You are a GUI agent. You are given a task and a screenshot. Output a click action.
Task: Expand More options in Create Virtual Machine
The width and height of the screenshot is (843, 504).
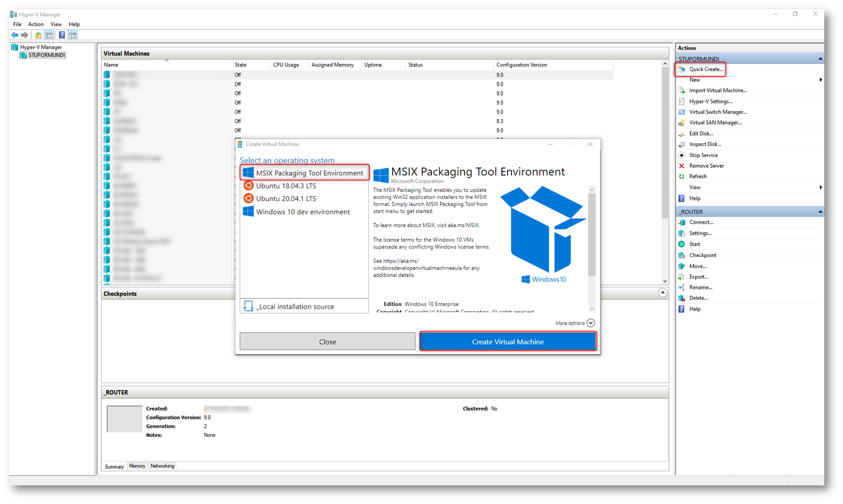pyautogui.click(x=591, y=323)
